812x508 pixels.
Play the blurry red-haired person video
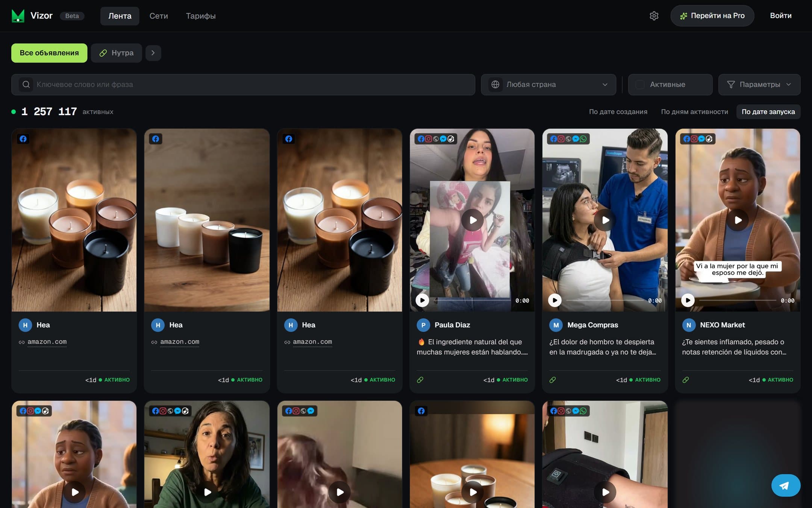point(340,492)
